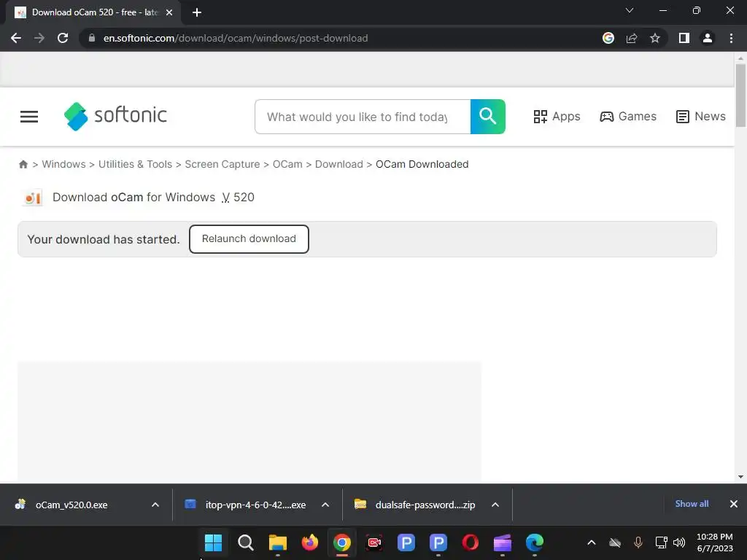Click the scrollbar down arrow
This screenshot has width=747, height=560.
click(740, 477)
